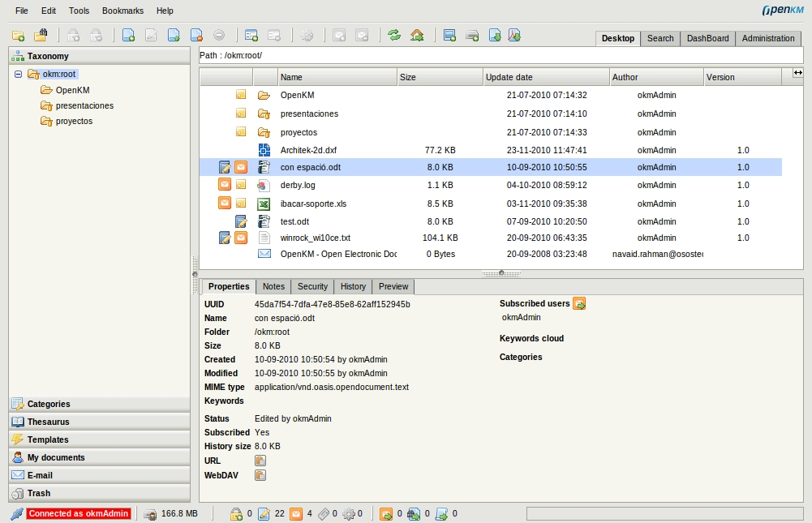Click the Add subscription envelope toolbar icon

point(339,36)
